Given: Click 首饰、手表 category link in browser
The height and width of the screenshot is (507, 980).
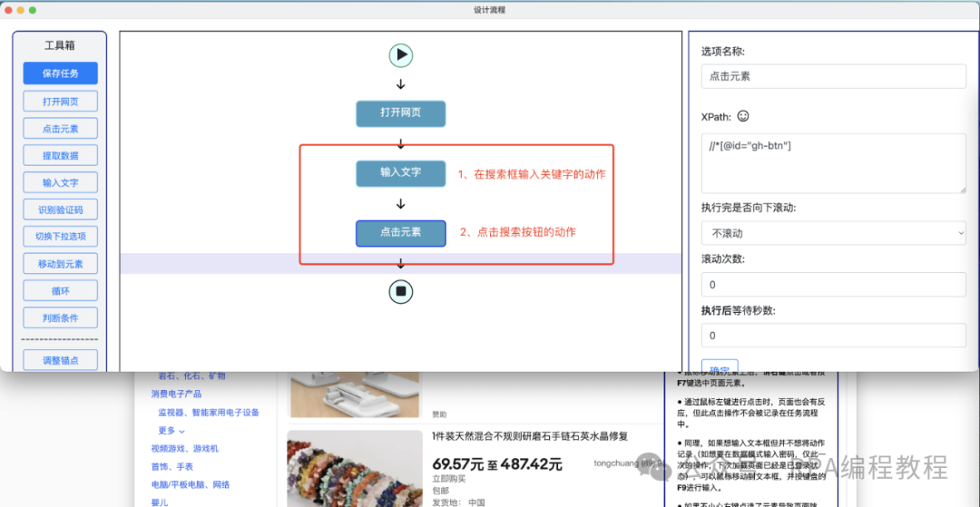Looking at the screenshot, I should tap(171, 466).
